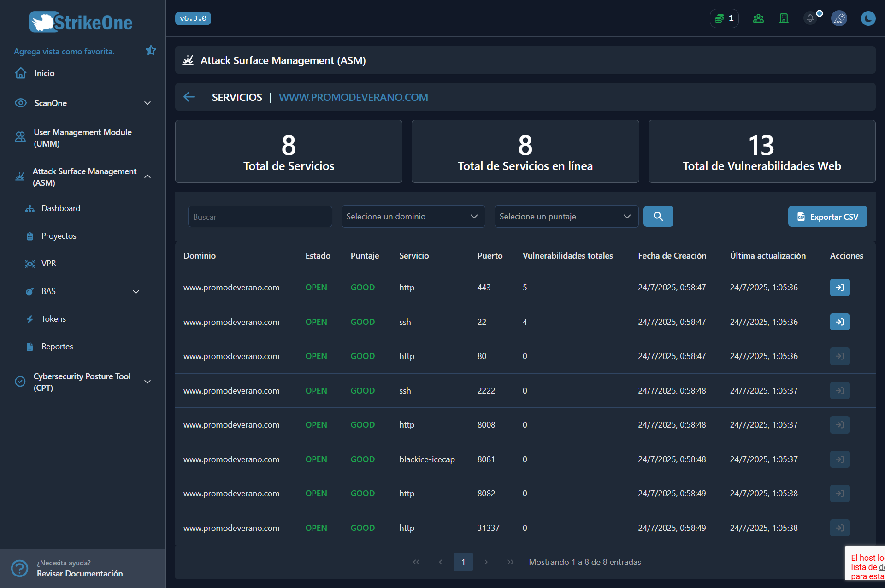View credits balance with the coins icon
Image resolution: width=885 pixels, height=588 pixels.
coord(724,18)
